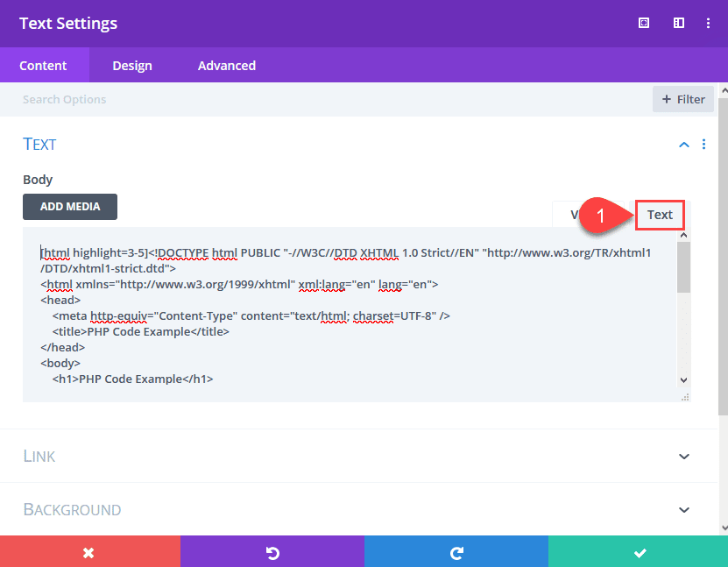
Task: Open the modal expand icon in header
Action: [643, 24]
